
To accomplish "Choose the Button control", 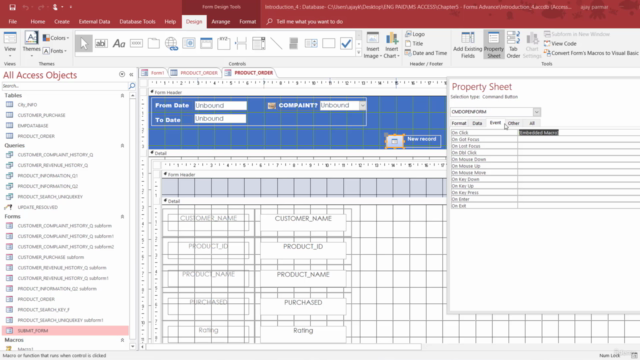I will [136, 43].
